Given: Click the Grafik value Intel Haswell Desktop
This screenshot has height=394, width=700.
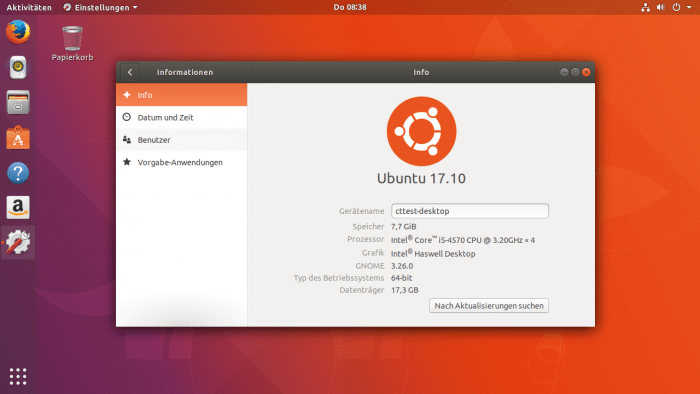Looking at the screenshot, I should pyautogui.click(x=433, y=253).
